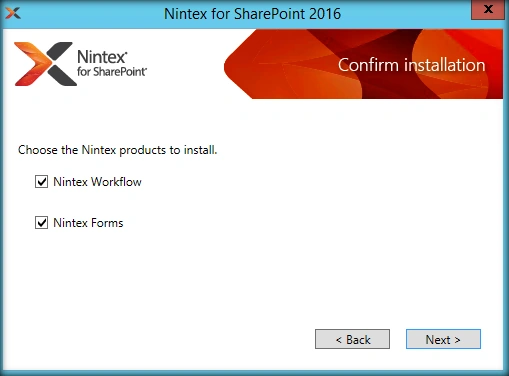Click the Nintex for SharePoint logo
The width and height of the screenshot is (509, 376).
tap(80, 64)
